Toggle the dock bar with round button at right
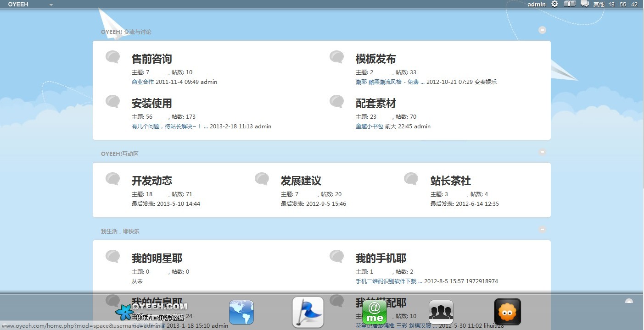The width and height of the screenshot is (644, 330). click(x=629, y=301)
